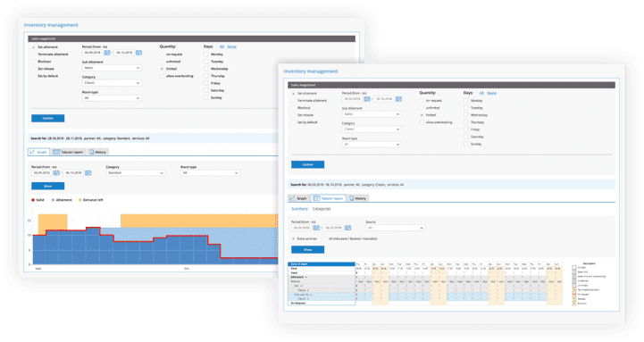The height and width of the screenshot is (342, 644).
Task: Tick allow overbooking checkbox in back window
Action: tap(163, 76)
